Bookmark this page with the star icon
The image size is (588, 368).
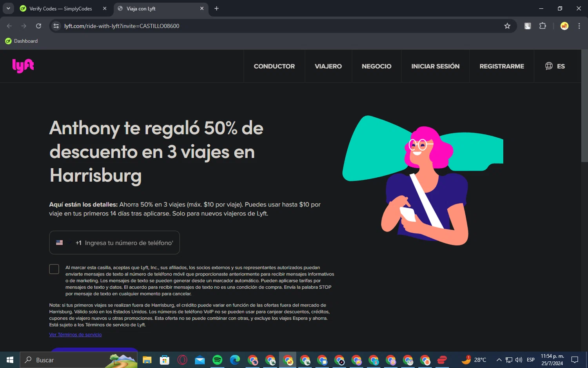(507, 26)
